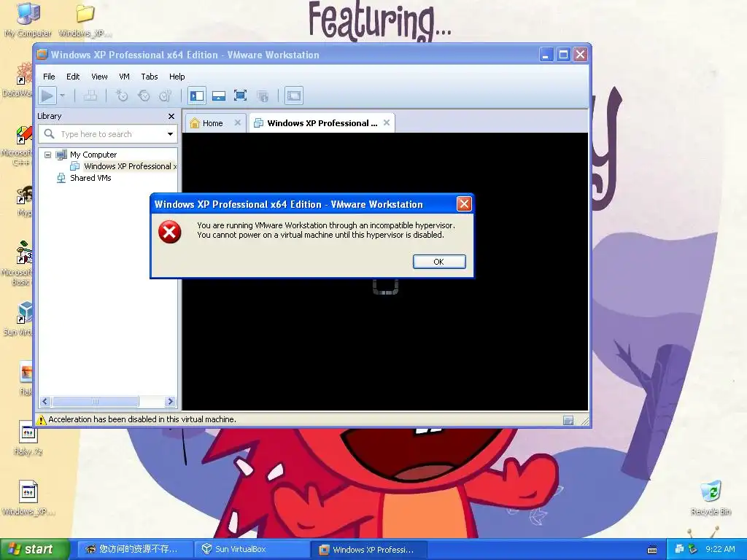Screen dimensions: 747x560
Task: Click the Library horizontal scrollbar thumb
Action: tap(96, 402)
